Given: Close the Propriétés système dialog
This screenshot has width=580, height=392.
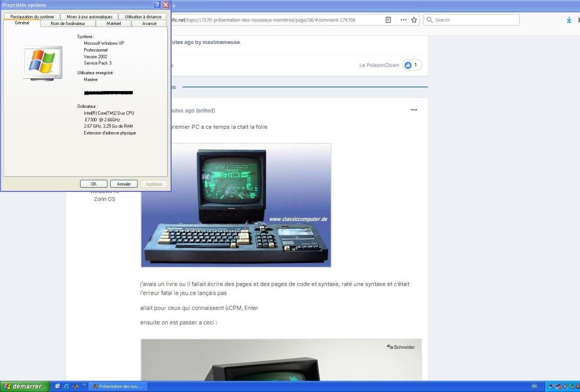Looking at the screenshot, I should (166, 5).
